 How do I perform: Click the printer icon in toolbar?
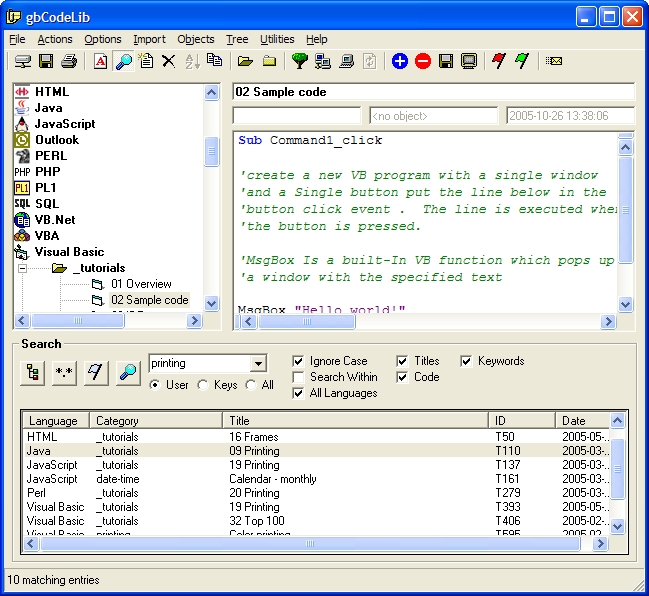pyautogui.click(x=69, y=62)
